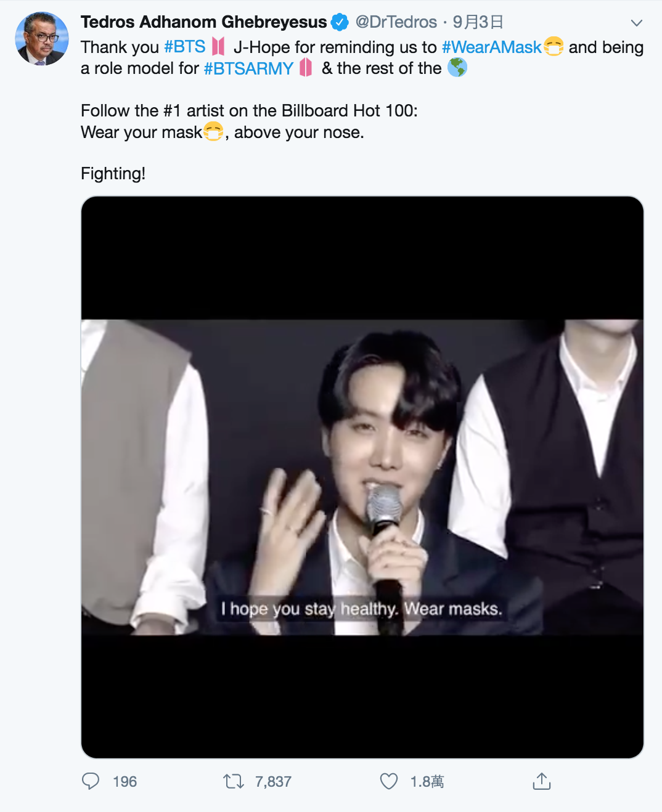Click the display name Tedros Adhanom Ghebreyesus

[x=203, y=22]
